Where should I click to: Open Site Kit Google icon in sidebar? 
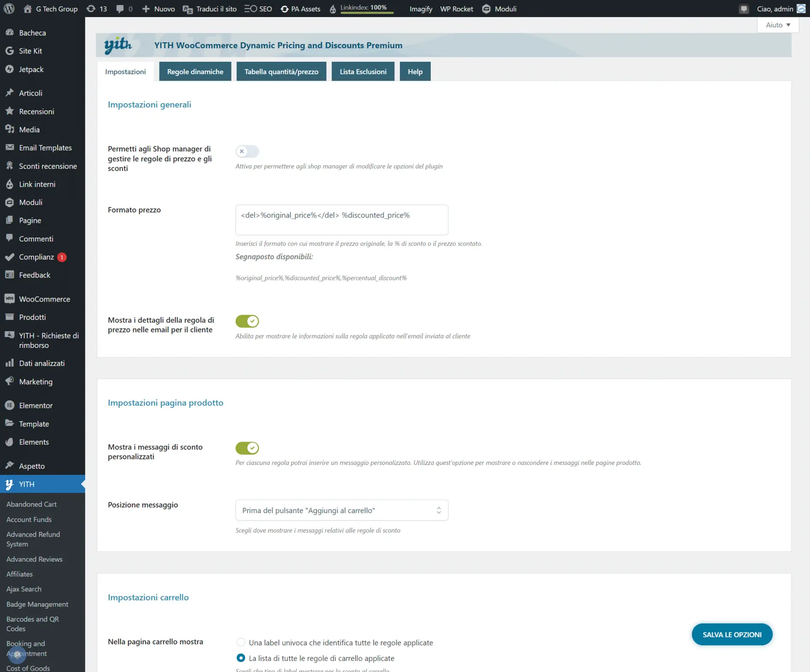click(10, 51)
